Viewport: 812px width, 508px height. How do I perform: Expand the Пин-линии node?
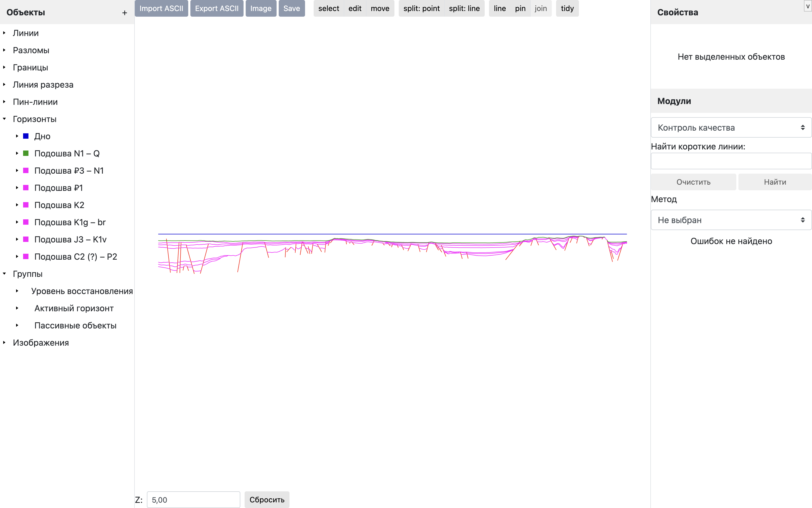click(x=4, y=102)
